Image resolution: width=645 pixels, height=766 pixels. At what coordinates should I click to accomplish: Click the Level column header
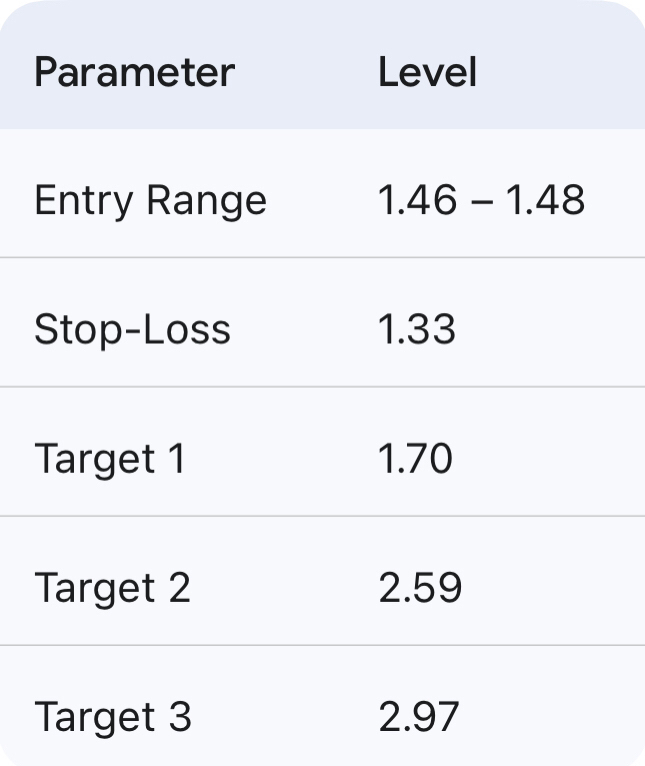point(427,72)
